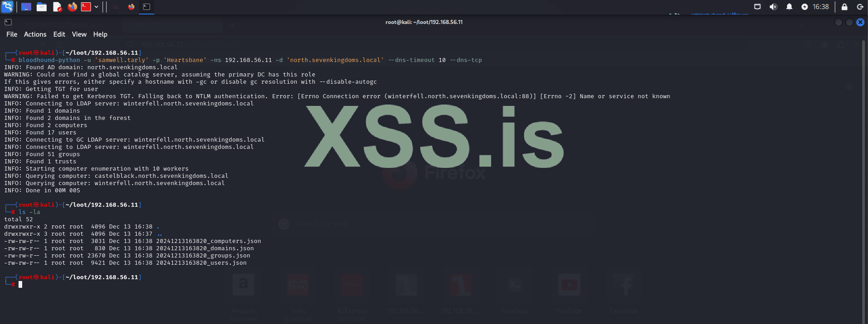Click the --dns-tcp option text

(x=466, y=60)
